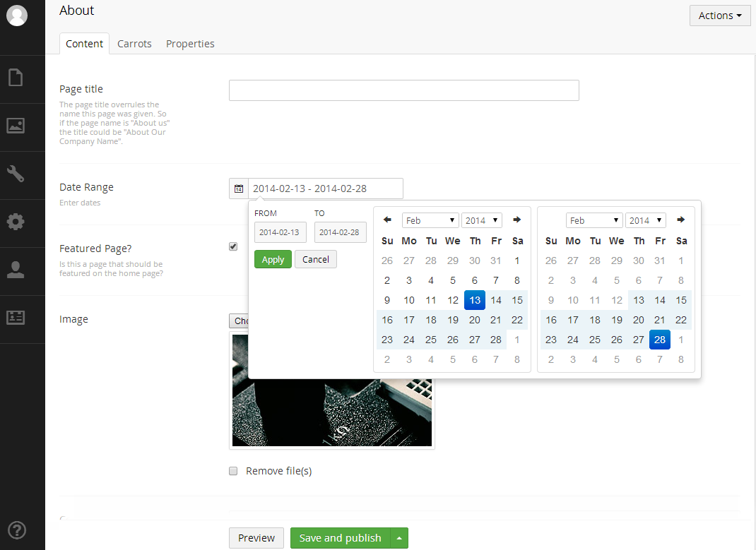
Task: Switch to the Carrots tab
Action: tap(134, 44)
